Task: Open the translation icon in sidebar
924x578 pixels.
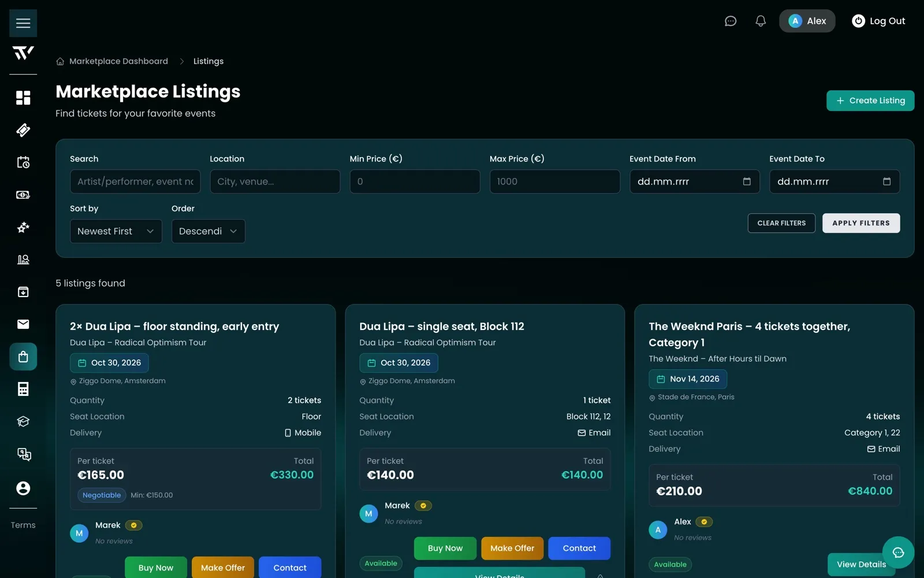Action: [23, 454]
